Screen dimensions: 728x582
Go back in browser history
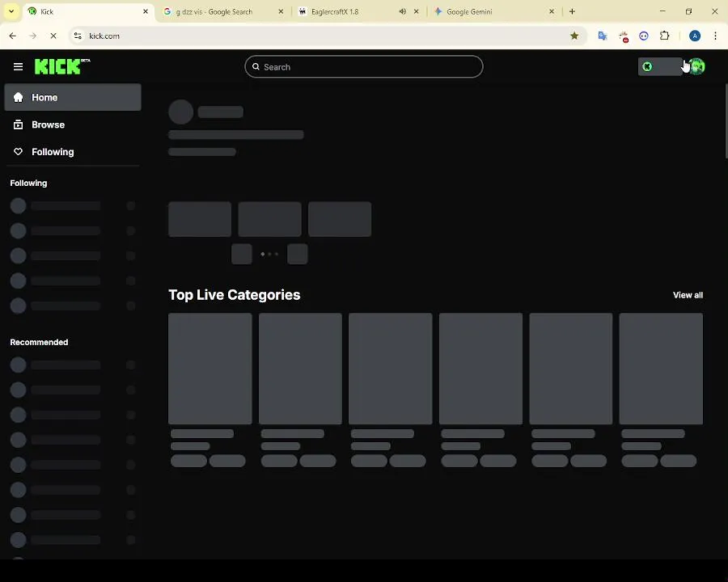12,36
